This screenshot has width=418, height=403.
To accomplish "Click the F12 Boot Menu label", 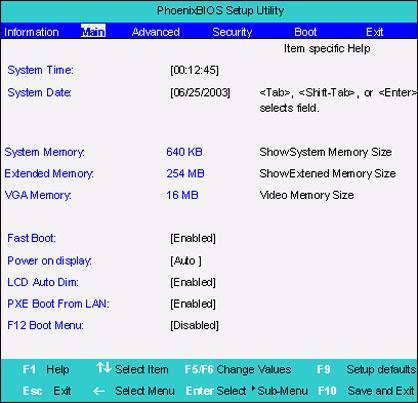I will [45, 325].
